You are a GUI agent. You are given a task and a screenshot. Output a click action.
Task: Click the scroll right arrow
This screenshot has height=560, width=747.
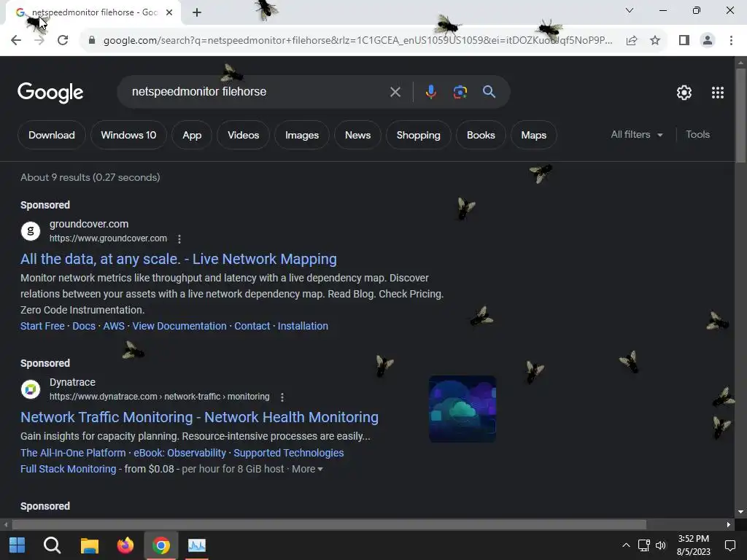(x=729, y=525)
